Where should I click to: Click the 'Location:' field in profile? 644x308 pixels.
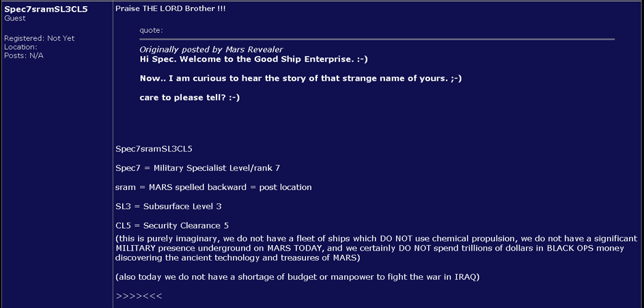pos(20,47)
